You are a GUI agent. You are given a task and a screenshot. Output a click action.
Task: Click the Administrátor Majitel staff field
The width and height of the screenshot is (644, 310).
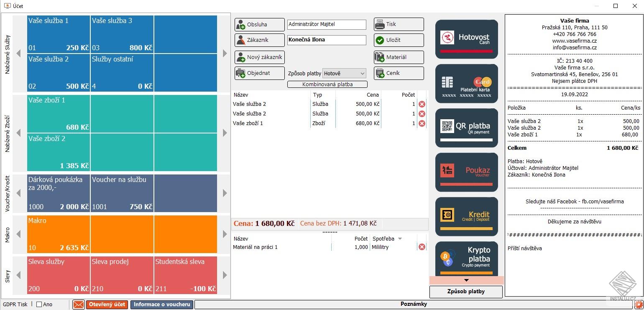327,25
